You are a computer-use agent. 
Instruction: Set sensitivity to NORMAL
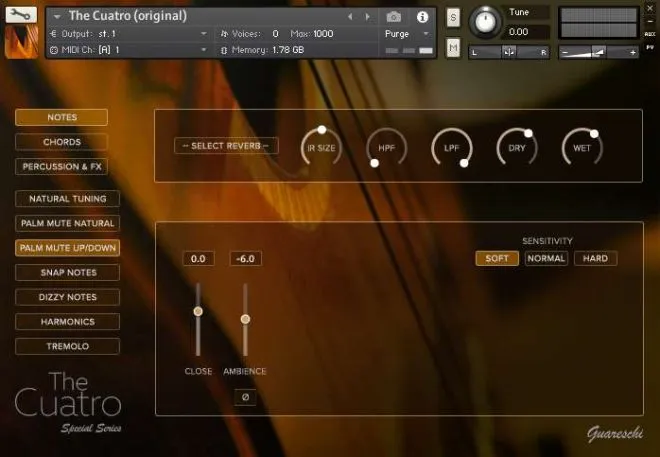[x=546, y=258]
